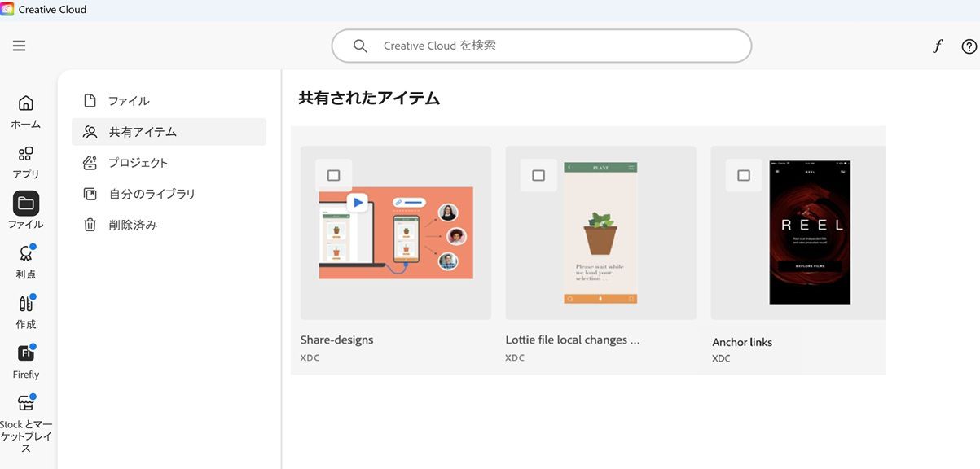
Task: Open Adobe Fonts via the f icon
Action: (938, 46)
